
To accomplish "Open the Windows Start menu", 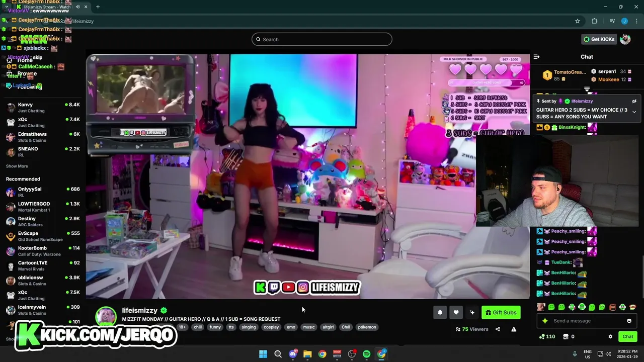I will [x=263, y=354].
